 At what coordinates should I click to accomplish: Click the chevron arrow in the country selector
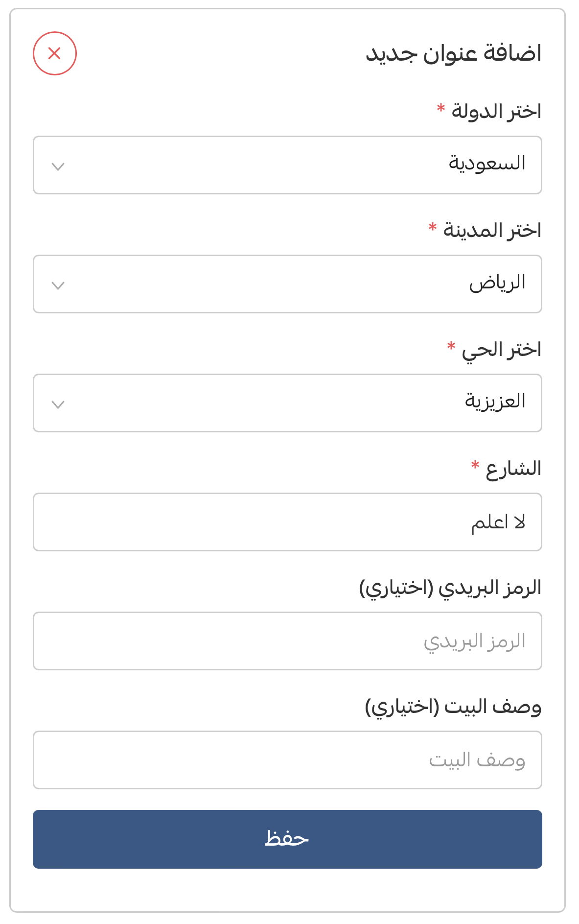click(58, 166)
